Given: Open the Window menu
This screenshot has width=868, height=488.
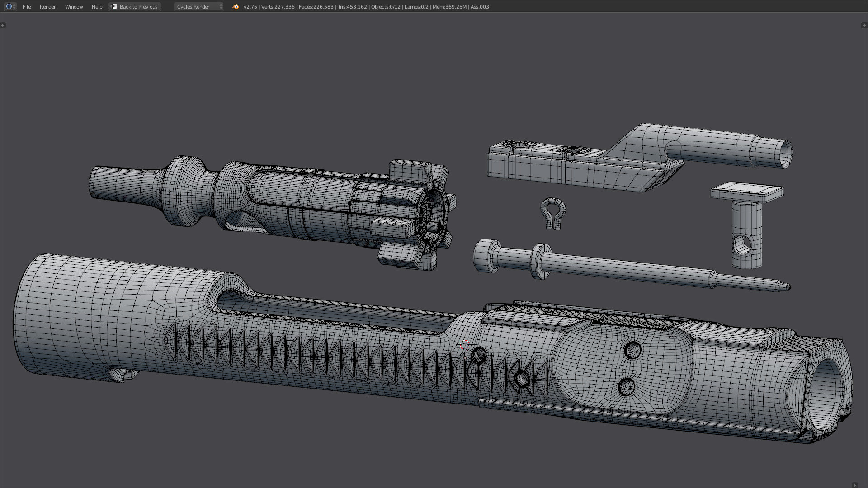Looking at the screenshot, I should pyautogui.click(x=74, y=7).
